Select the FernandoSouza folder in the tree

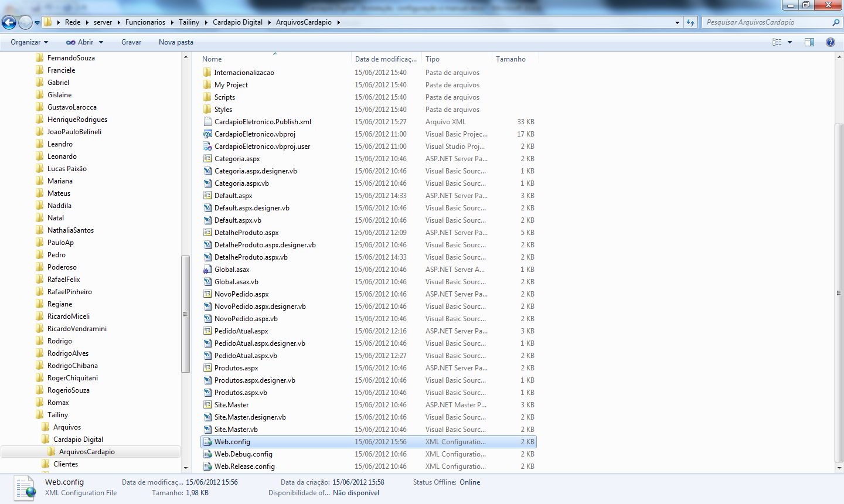[x=71, y=58]
